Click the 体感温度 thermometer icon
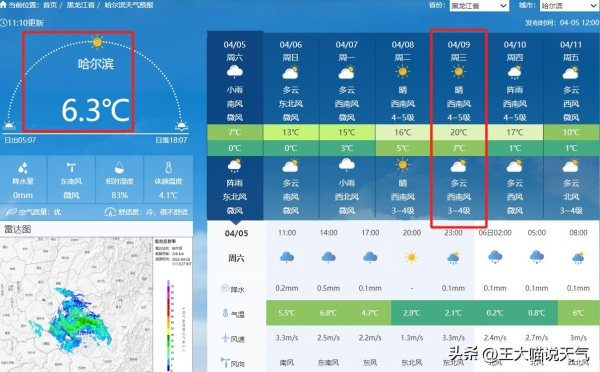Image resolution: width=600 pixels, height=372 pixels. (x=168, y=167)
